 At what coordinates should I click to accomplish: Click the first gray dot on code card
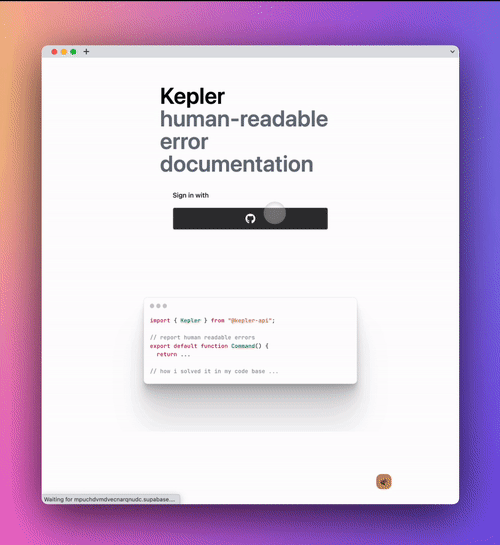tap(152, 306)
